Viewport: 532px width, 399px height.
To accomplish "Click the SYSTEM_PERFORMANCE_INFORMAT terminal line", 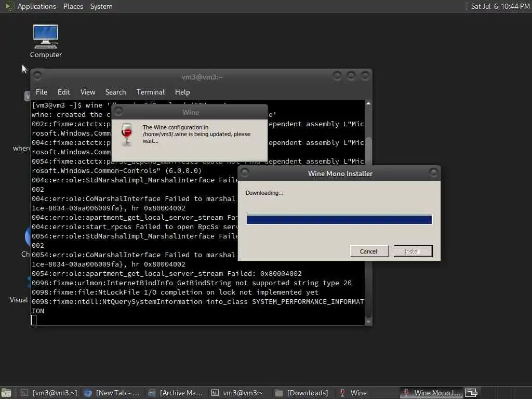I will pyautogui.click(x=197, y=302).
